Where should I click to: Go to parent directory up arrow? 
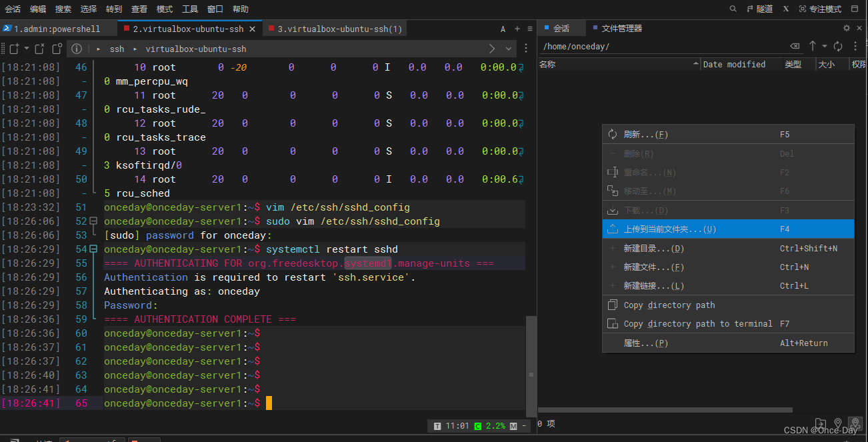[x=813, y=47]
